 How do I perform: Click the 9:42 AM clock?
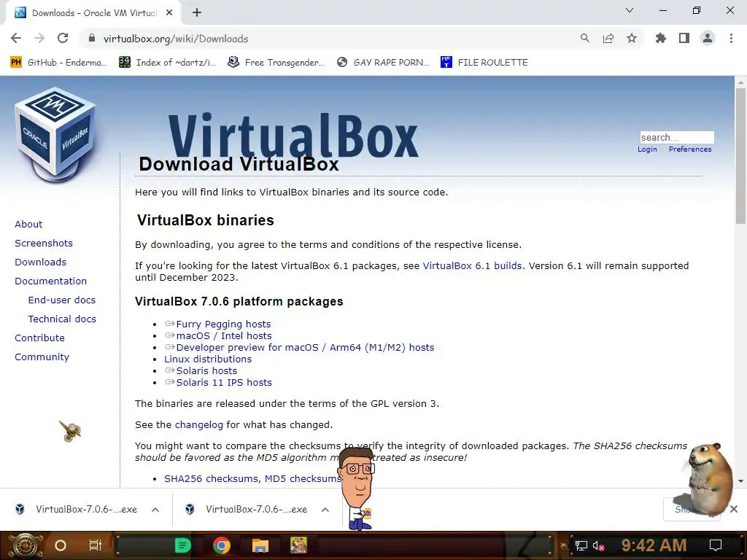[x=654, y=545]
